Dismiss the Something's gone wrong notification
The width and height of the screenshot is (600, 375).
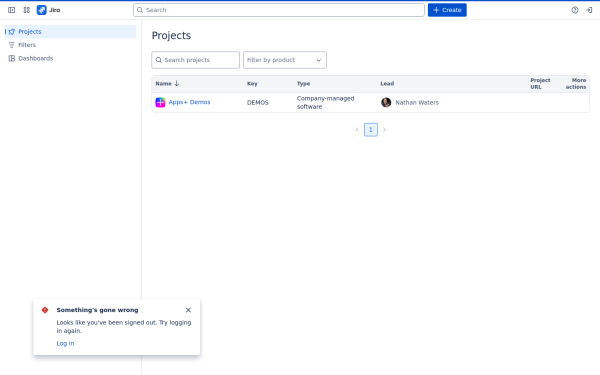pyautogui.click(x=188, y=310)
